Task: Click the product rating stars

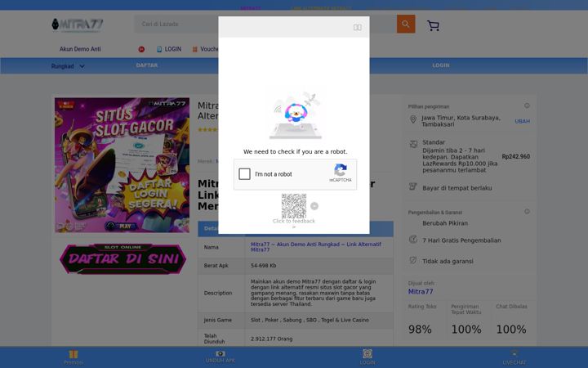Action: pyautogui.click(x=207, y=129)
